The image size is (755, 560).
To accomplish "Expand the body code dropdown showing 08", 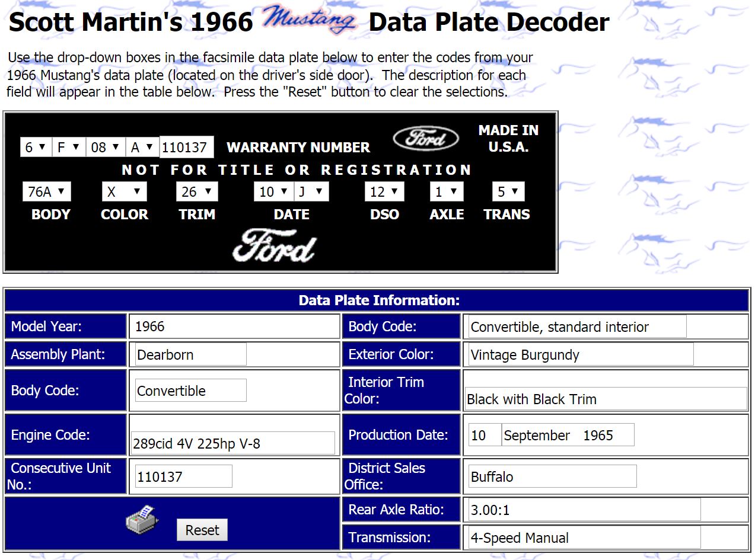I will (x=105, y=147).
